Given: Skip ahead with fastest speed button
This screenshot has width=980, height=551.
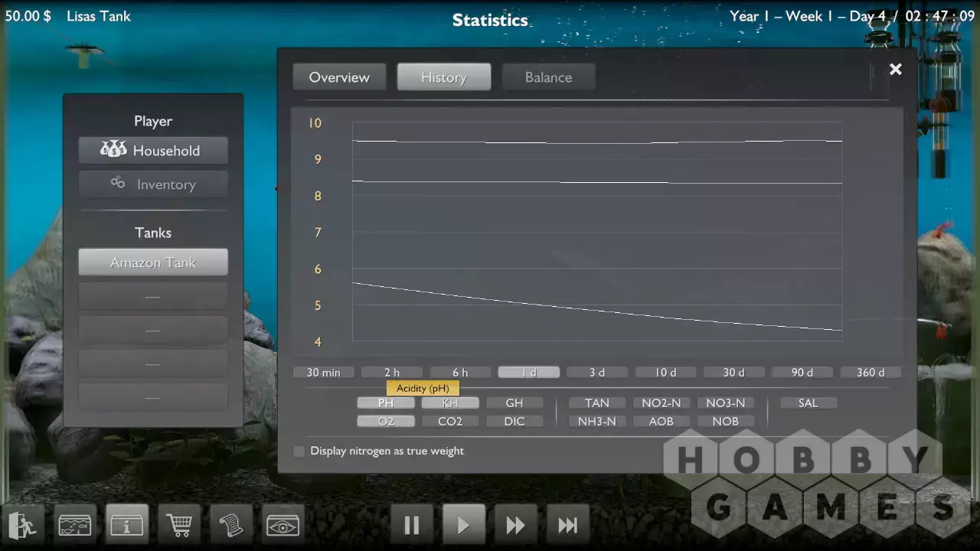Looking at the screenshot, I should [567, 525].
